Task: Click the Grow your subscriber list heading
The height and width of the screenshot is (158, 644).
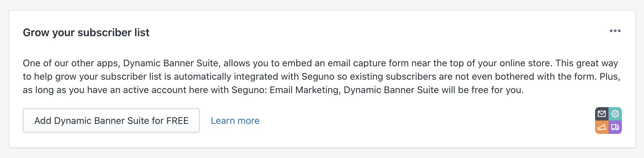Action: click(x=86, y=32)
